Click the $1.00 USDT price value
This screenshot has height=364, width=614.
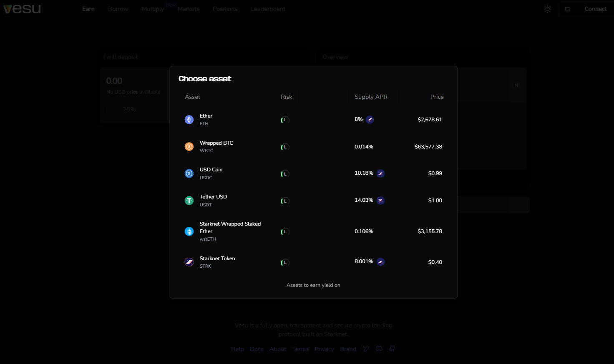[435, 201]
